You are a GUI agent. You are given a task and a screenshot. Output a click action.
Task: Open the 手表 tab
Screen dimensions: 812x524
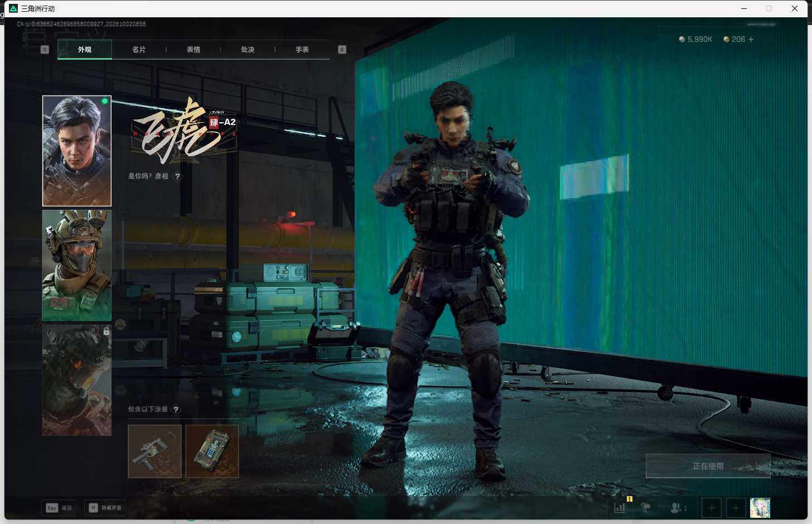(302, 50)
